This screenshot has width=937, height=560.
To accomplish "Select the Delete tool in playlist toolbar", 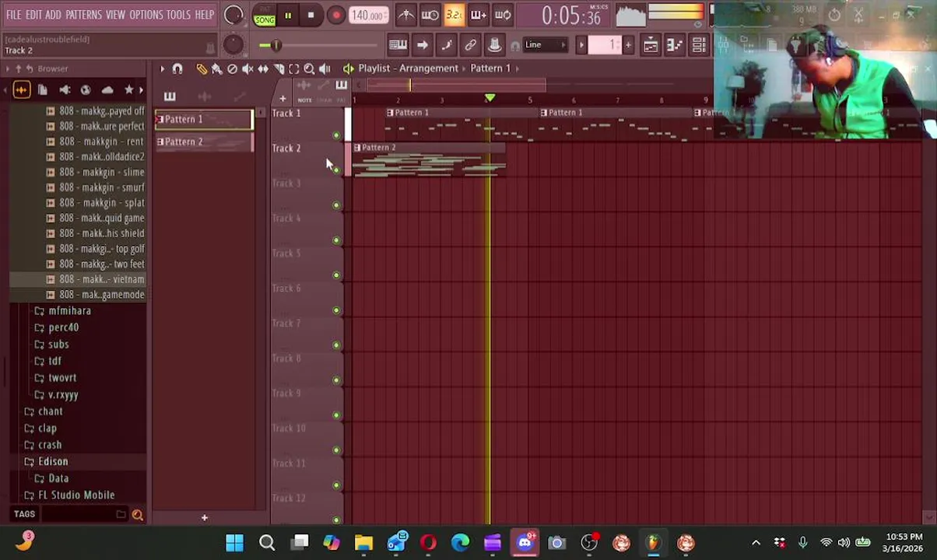I will pyautogui.click(x=232, y=68).
